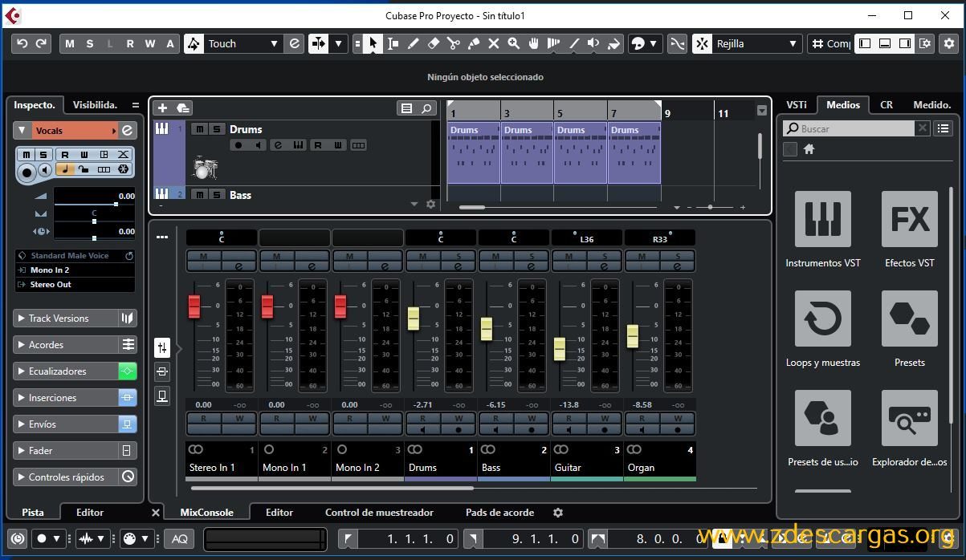Viewport: 966px width, 560px height.
Task: Click media rack Home icon
Action: coord(809,149)
